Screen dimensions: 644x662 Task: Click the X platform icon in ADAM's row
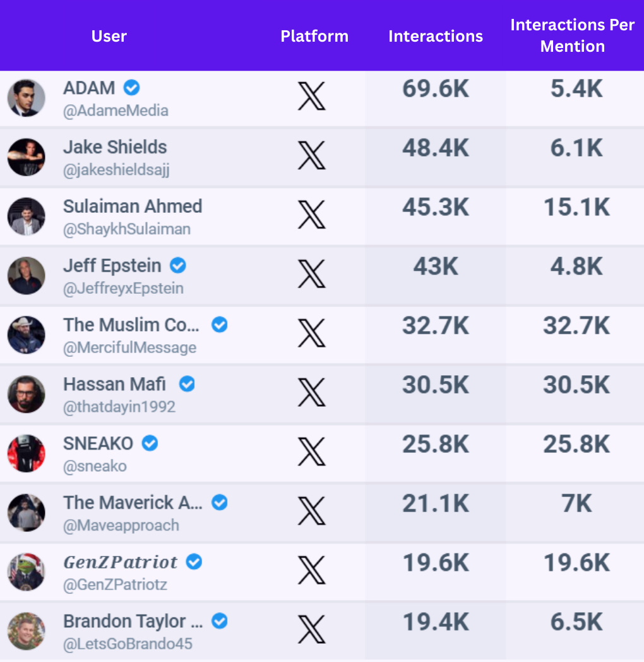[311, 96]
